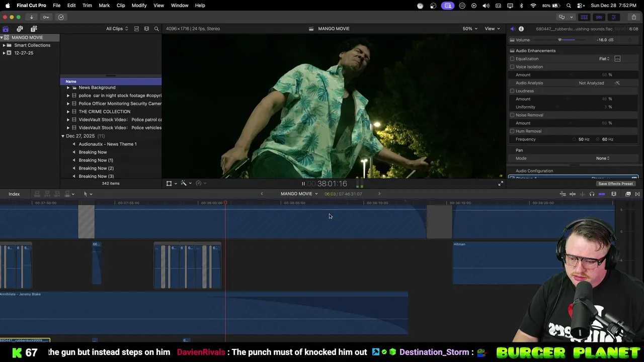
Task: Show the Transitions browser
Action: pyautogui.click(x=637, y=194)
